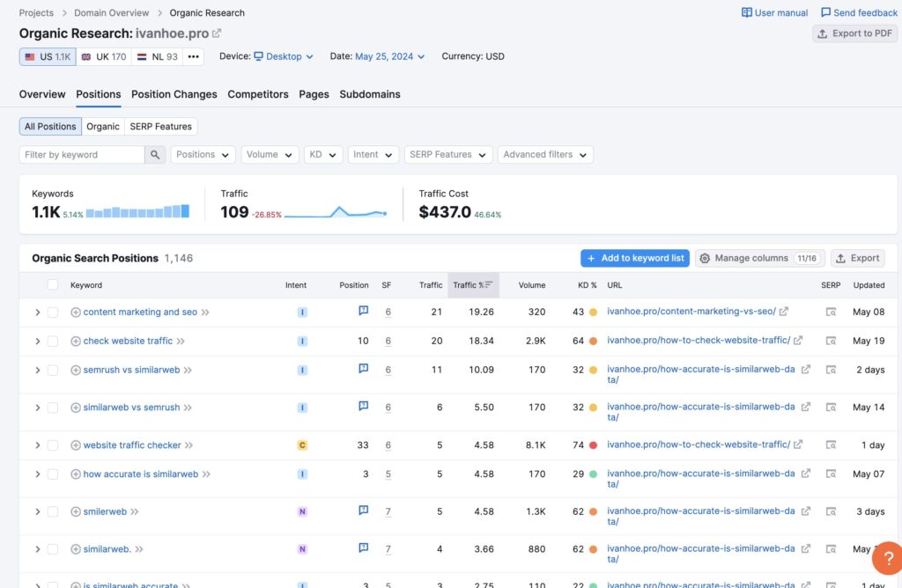Click the Add to keyword list button
This screenshot has height=588, width=902.
tap(634, 258)
